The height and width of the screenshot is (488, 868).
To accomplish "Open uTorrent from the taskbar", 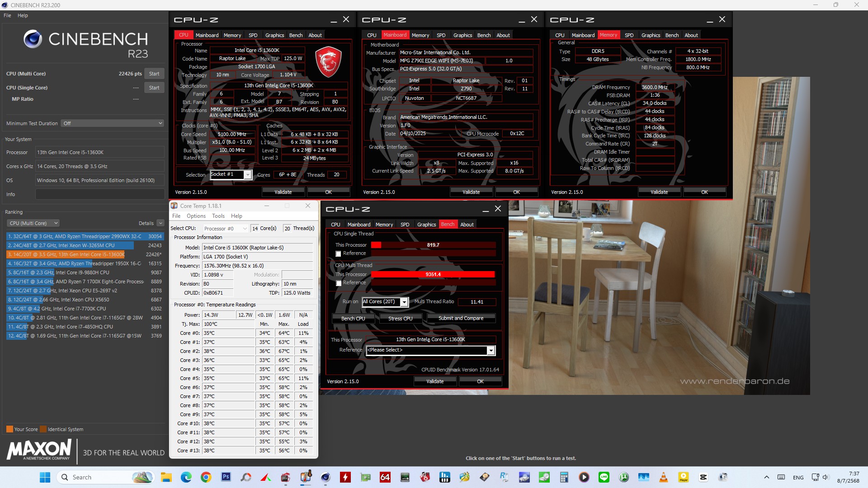I will coord(624,477).
